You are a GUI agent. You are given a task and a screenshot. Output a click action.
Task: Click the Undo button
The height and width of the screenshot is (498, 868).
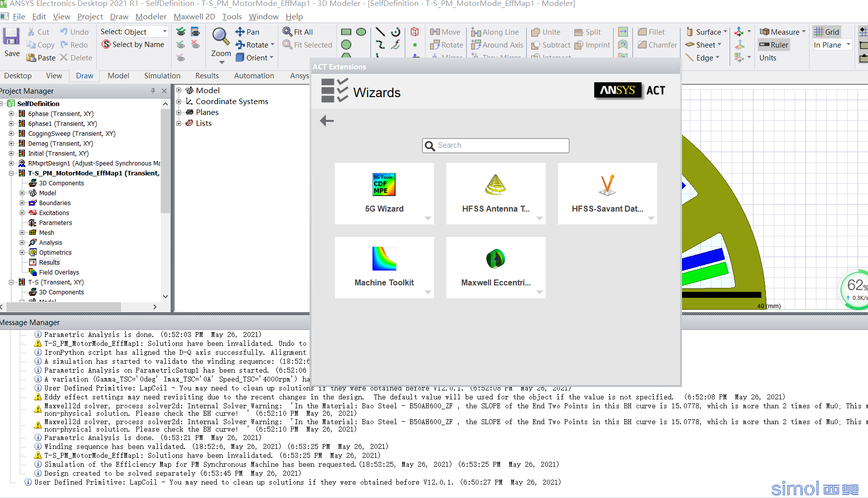click(74, 32)
